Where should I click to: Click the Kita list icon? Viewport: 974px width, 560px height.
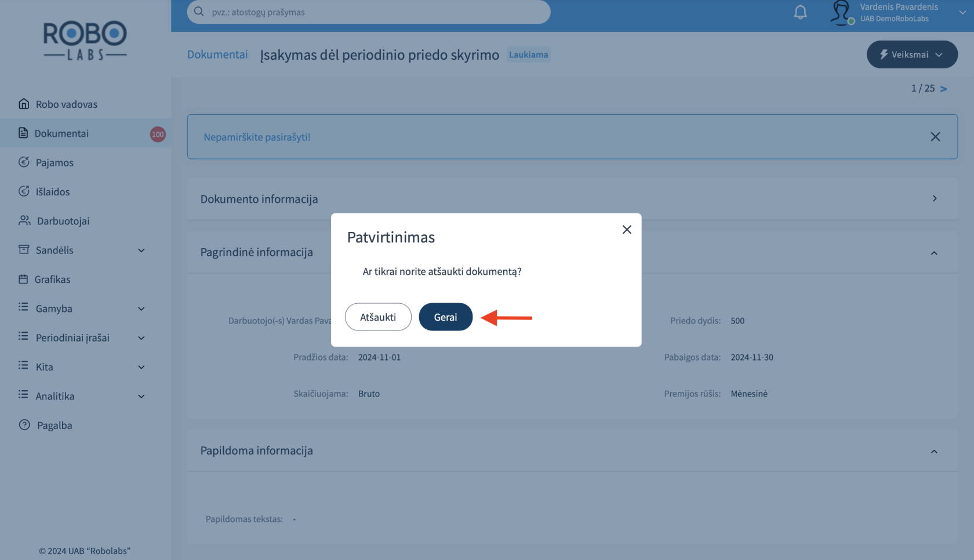(23, 365)
